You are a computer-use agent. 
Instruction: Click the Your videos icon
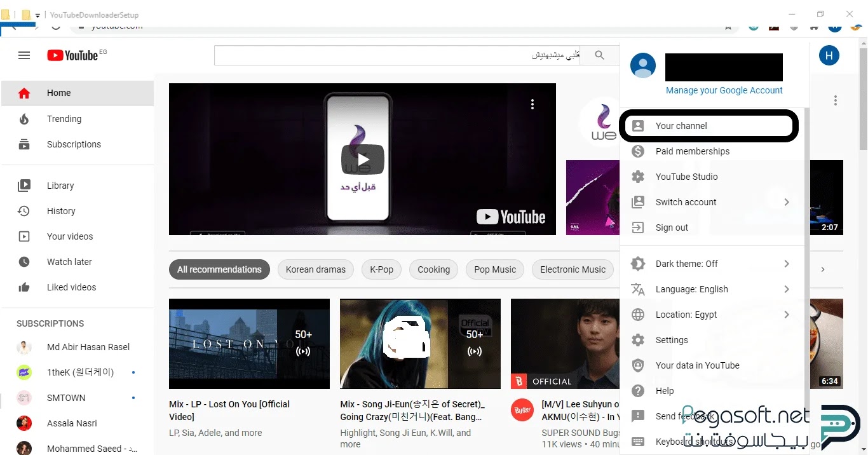coord(24,236)
